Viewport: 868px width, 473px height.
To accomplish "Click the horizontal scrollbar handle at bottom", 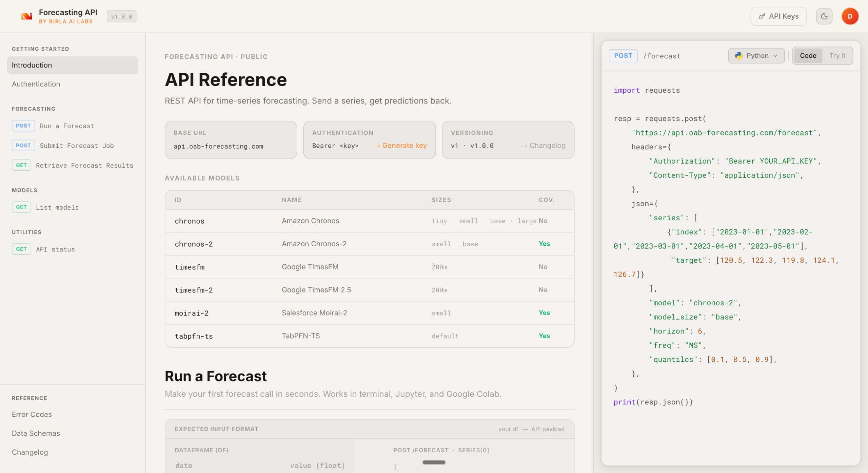I will tap(434, 462).
